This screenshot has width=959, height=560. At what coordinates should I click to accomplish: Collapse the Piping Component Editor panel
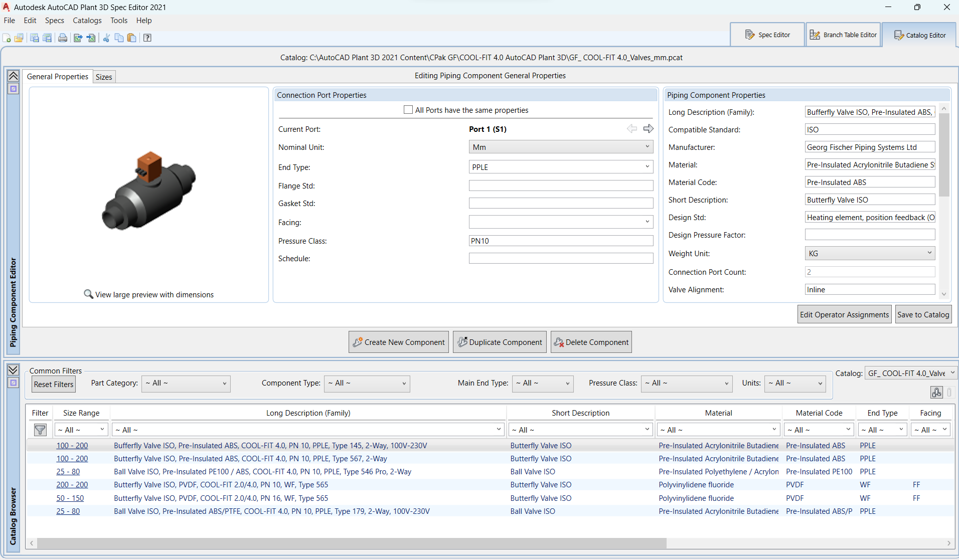point(14,76)
